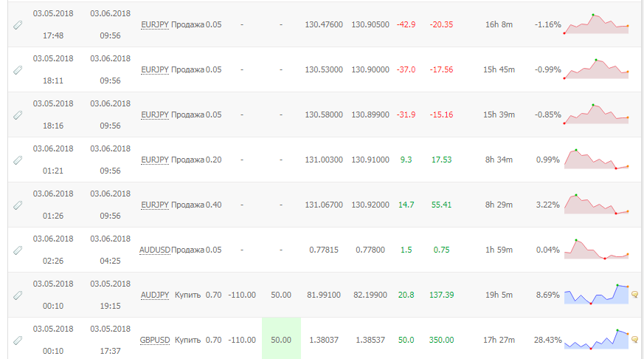View the mini chart for the -1.16% trade
This screenshot has width=644, height=359.
596,24
